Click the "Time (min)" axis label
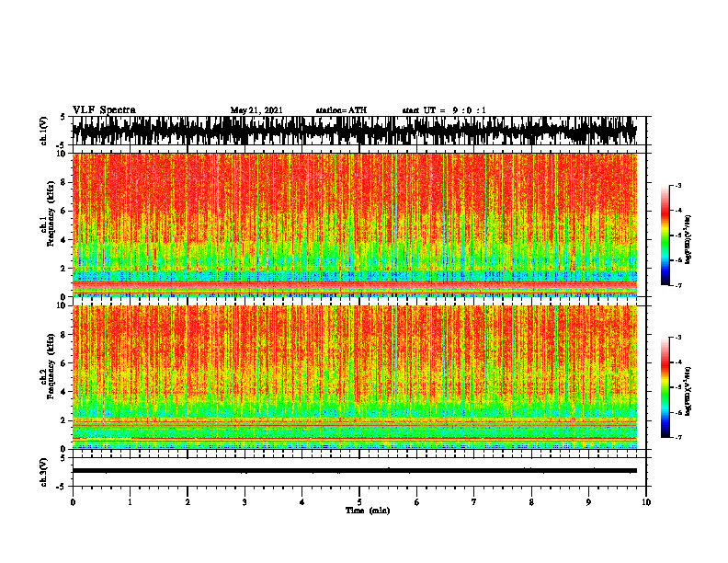Image resolution: width=728 pixels, height=563 pixels. 368,511
